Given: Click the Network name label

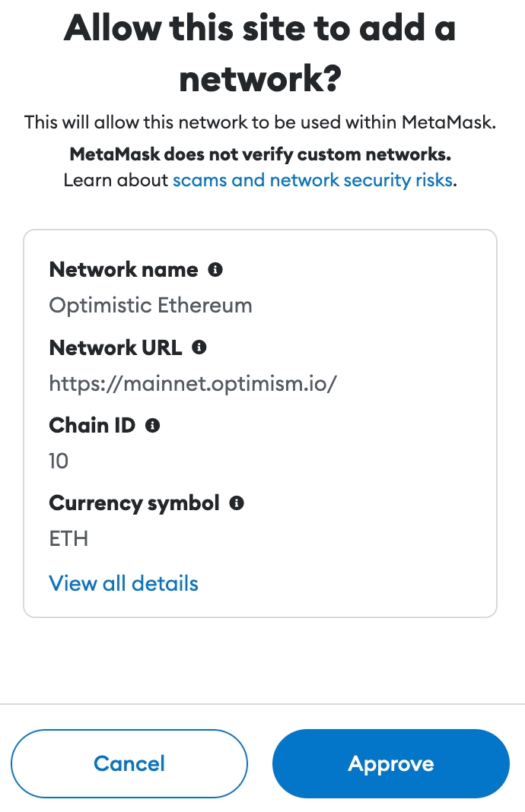Looking at the screenshot, I should click(123, 270).
